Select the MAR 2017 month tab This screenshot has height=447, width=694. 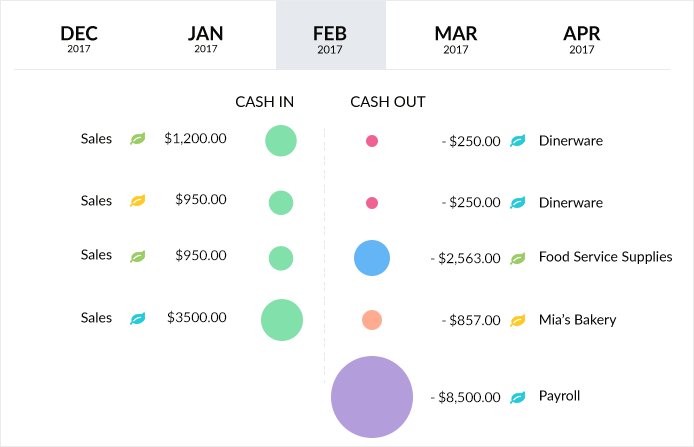click(455, 38)
